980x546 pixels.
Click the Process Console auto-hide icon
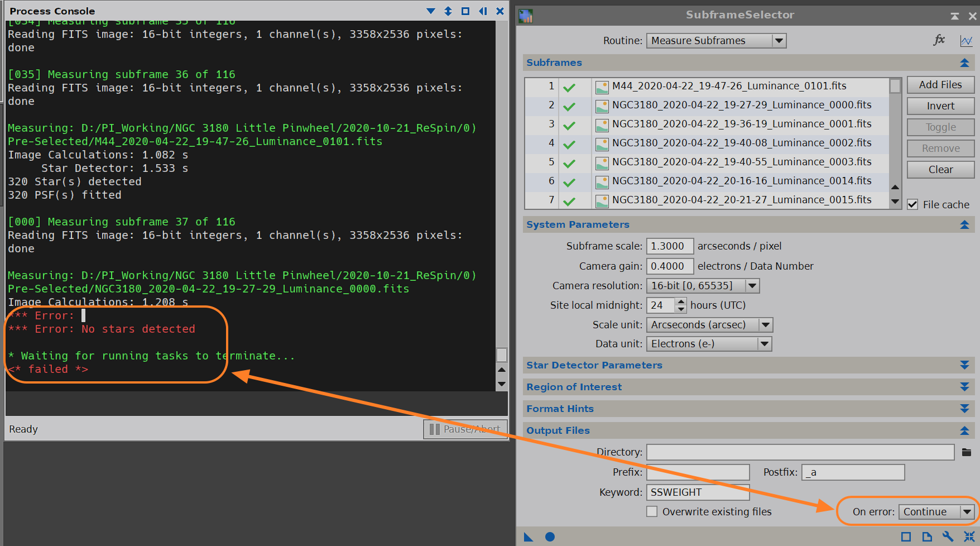(483, 11)
